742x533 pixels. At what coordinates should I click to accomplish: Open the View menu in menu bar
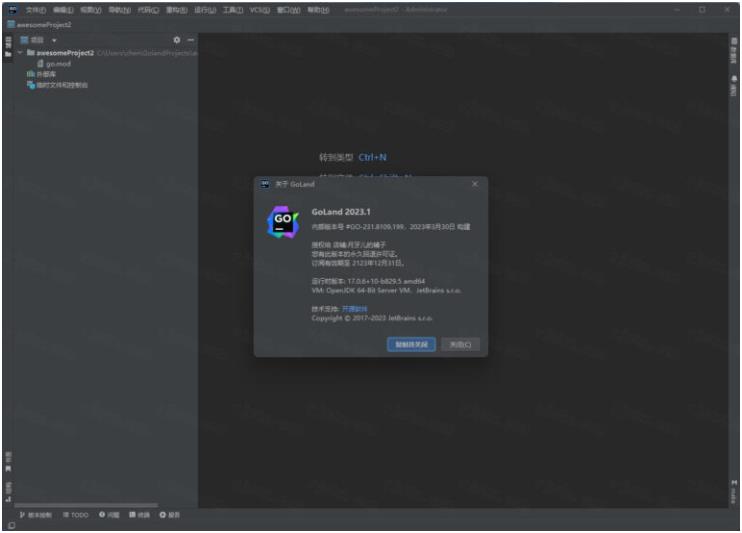point(91,10)
